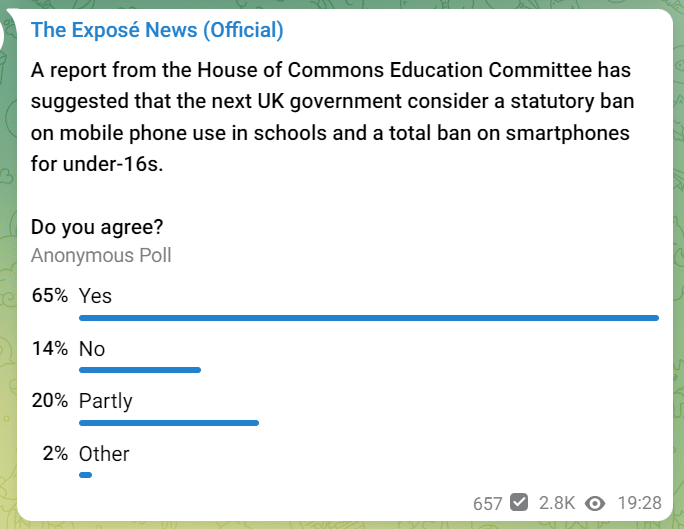This screenshot has height=529, width=684.
Task: Click the Anonymous Poll label
Action: coord(101,256)
